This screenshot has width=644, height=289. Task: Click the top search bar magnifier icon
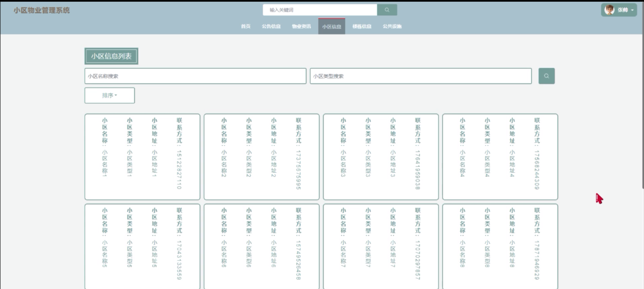[x=387, y=10]
